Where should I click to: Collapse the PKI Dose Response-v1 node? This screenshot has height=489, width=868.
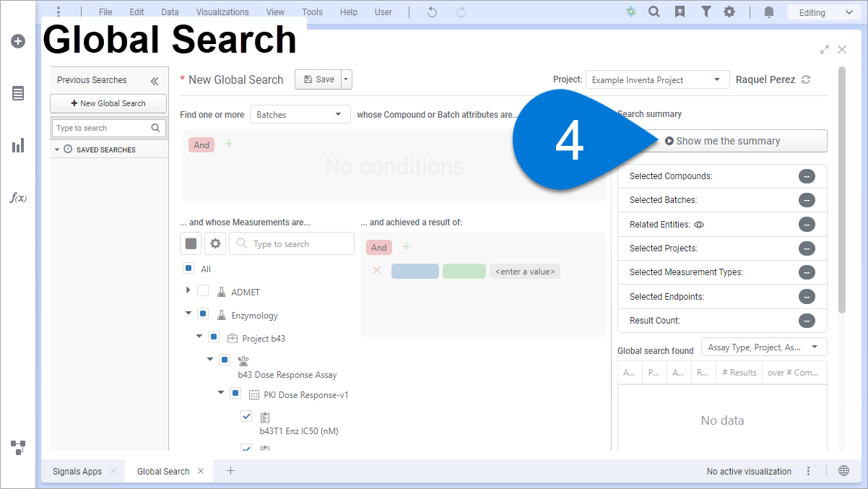click(x=221, y=394)
